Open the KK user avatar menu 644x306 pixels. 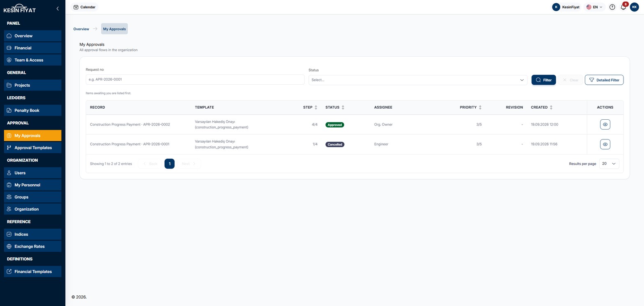coord(634,7)
